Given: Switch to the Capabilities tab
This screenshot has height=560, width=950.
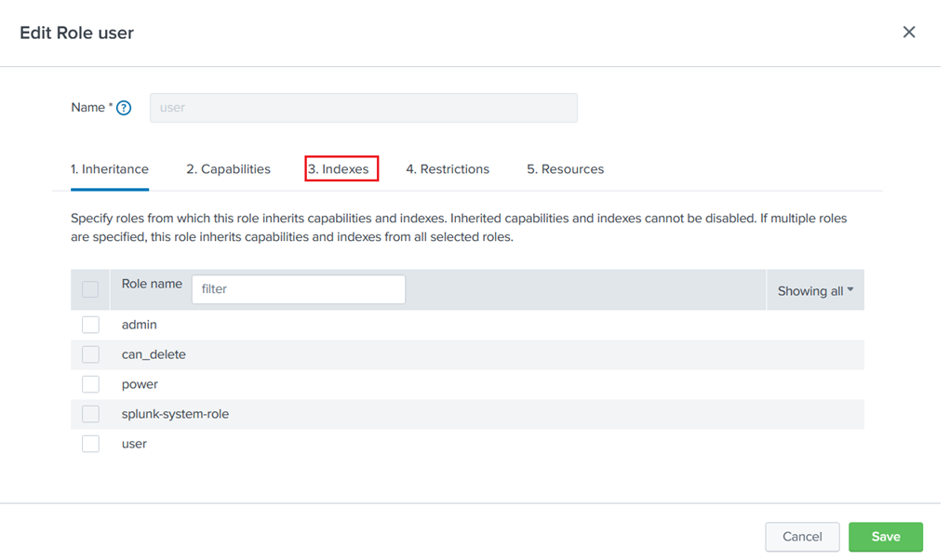Looking at the screenshot, I should pos(228,168).
